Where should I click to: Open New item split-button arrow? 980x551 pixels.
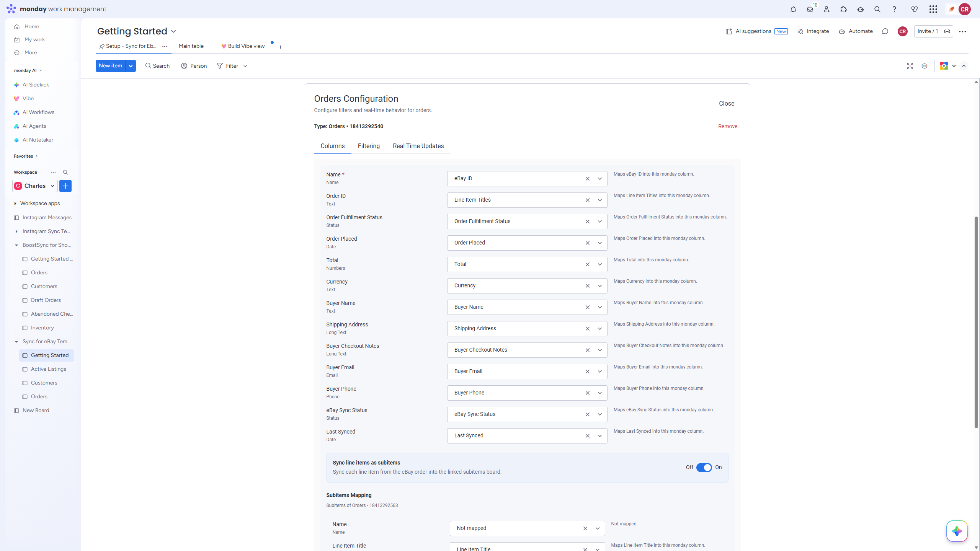point(131,66)
